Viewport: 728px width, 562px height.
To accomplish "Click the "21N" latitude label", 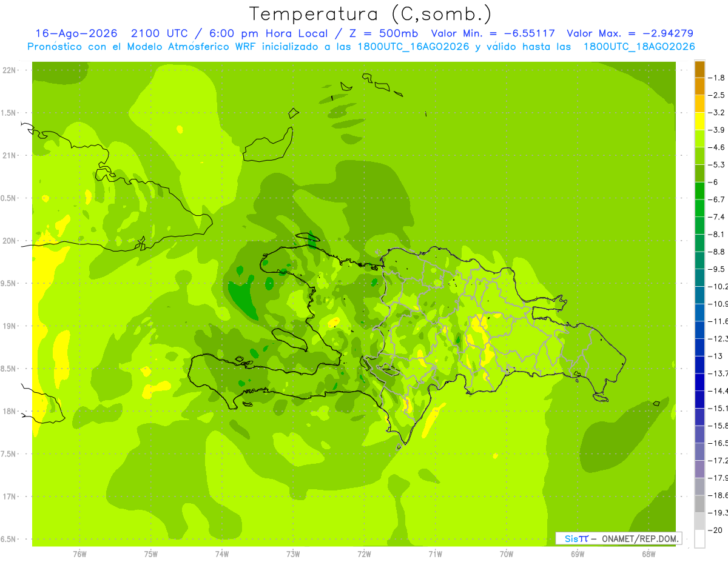I will (x=10, y=155).
